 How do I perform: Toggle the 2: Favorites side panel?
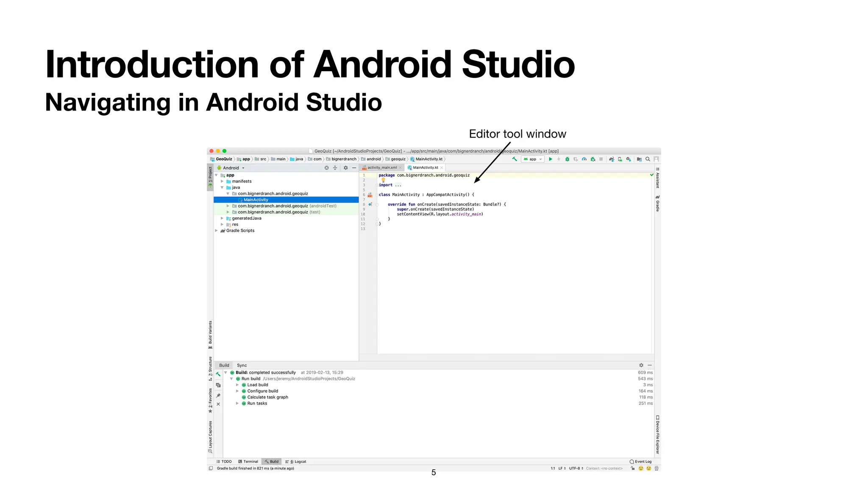click(x=210, y=401)
